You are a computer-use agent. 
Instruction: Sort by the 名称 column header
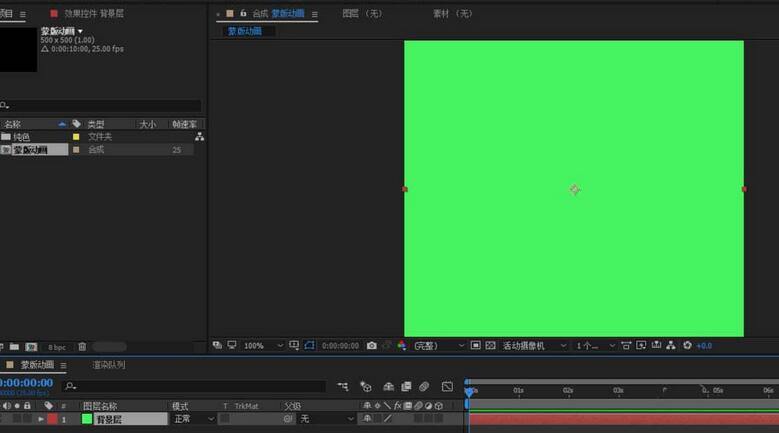[12, 124]
